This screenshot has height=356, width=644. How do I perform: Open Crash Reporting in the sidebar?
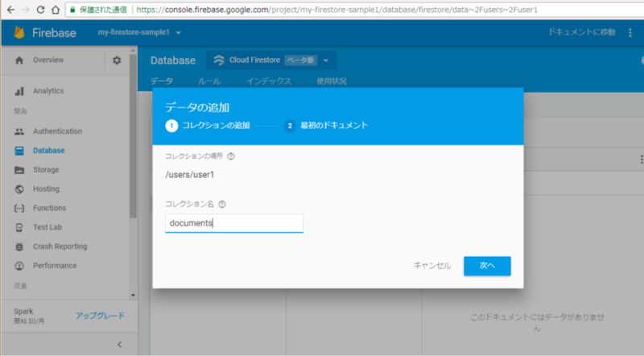pyautogui.click(x=60, y=246)
